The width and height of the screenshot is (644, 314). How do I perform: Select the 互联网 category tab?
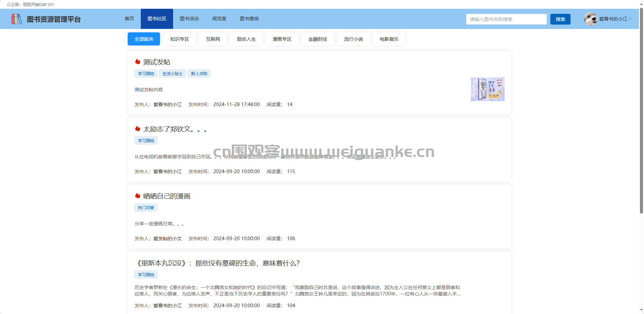point(213,39)
